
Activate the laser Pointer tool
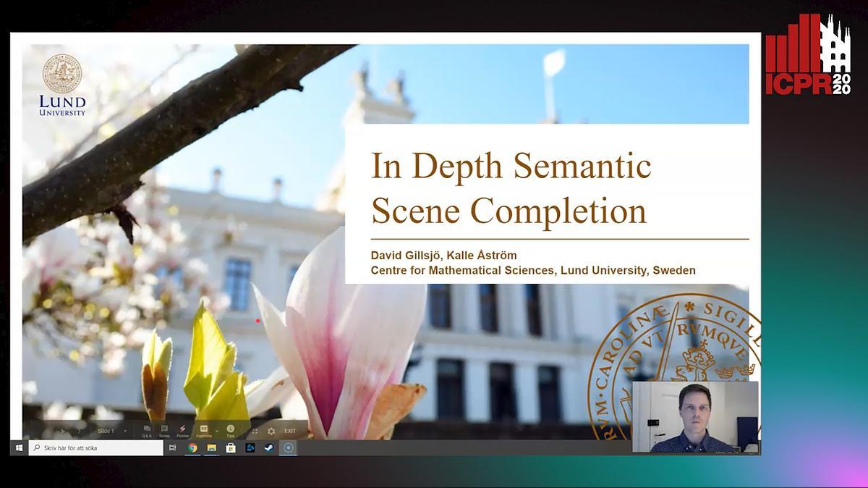(x=183, y=431)
